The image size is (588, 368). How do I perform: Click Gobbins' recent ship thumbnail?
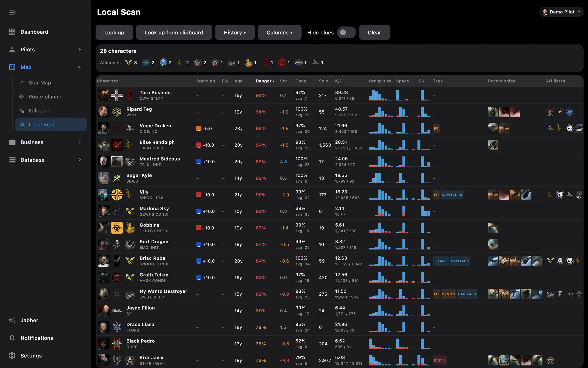coord(493,228)
